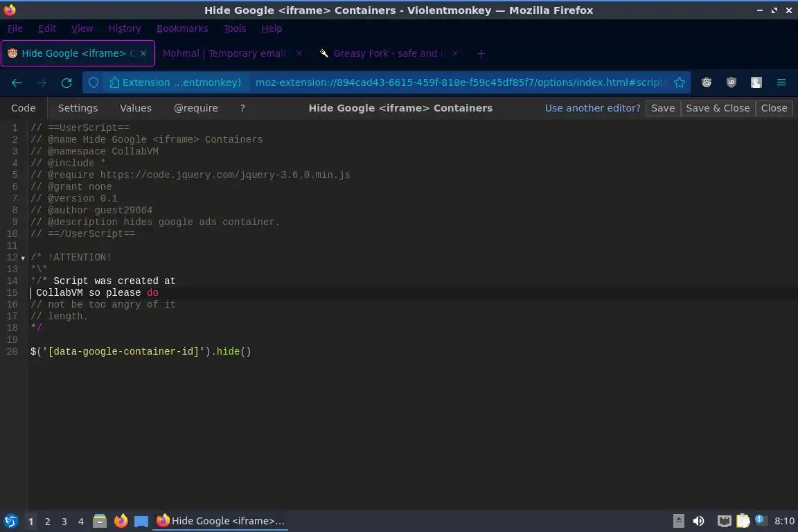
Task: Open the file manager taskbar launcher
Action: pyautogui.click(x=100, y=521)
